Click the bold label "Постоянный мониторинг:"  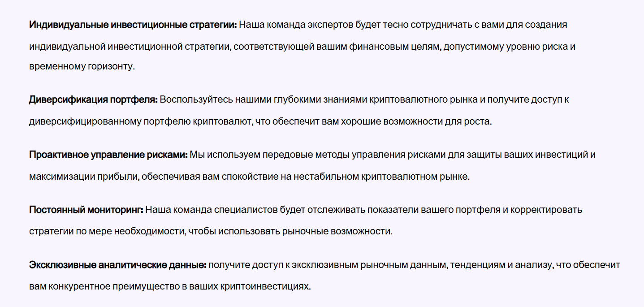(x=86, y=210)
